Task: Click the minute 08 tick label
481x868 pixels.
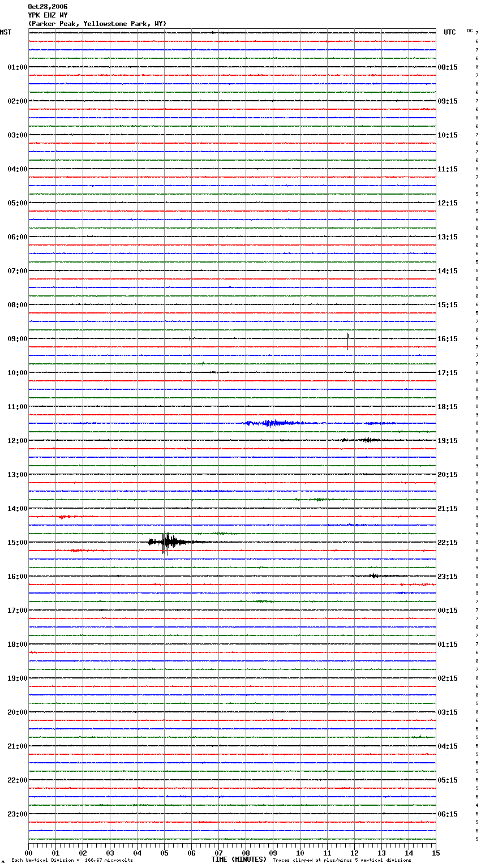Action: point(246,853)
